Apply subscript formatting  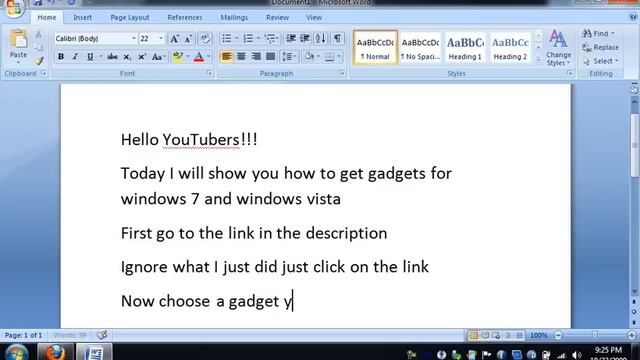pos(127,57)
